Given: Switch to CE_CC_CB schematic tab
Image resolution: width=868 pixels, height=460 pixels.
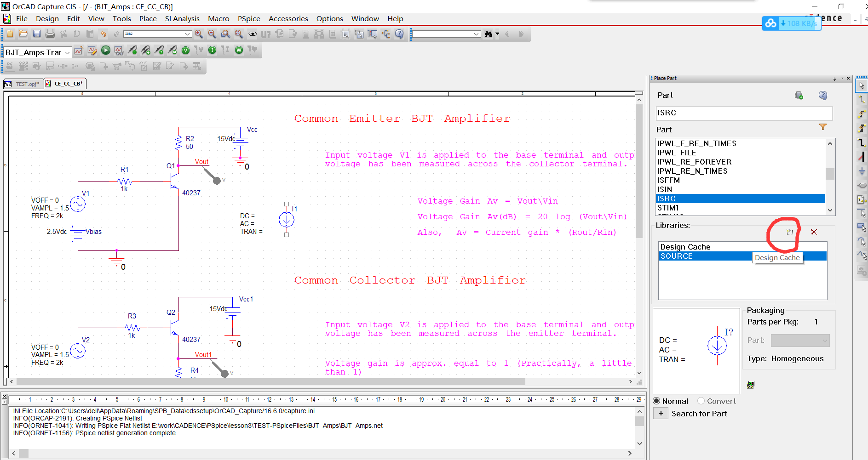Looking at the screenshot, I should [x=65, y=84].
